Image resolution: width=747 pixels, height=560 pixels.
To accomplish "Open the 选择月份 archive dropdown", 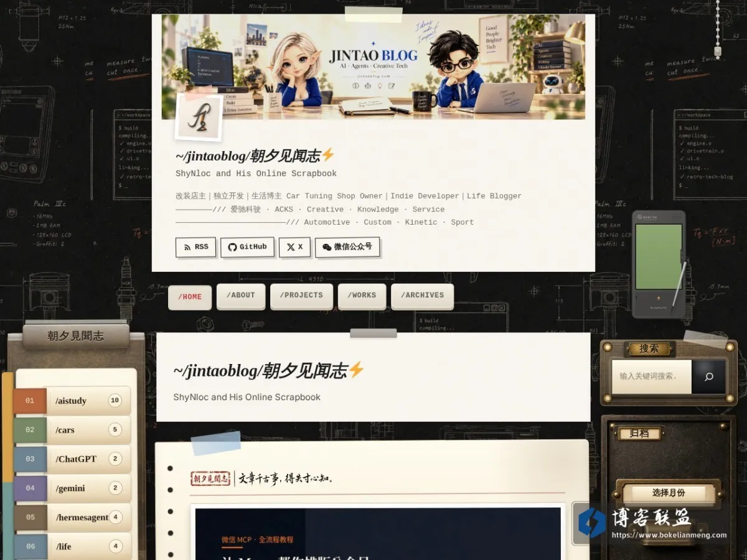I will pyautogui.click(x=669, y=493).
